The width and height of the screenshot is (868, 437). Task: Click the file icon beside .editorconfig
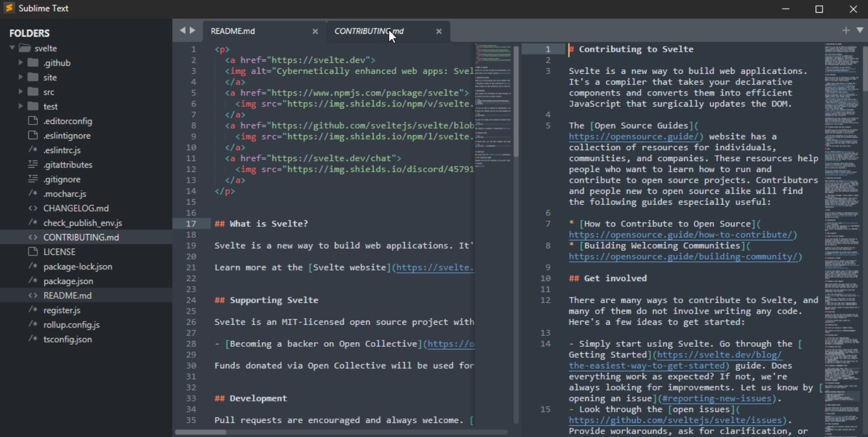[x=33, y=121]
